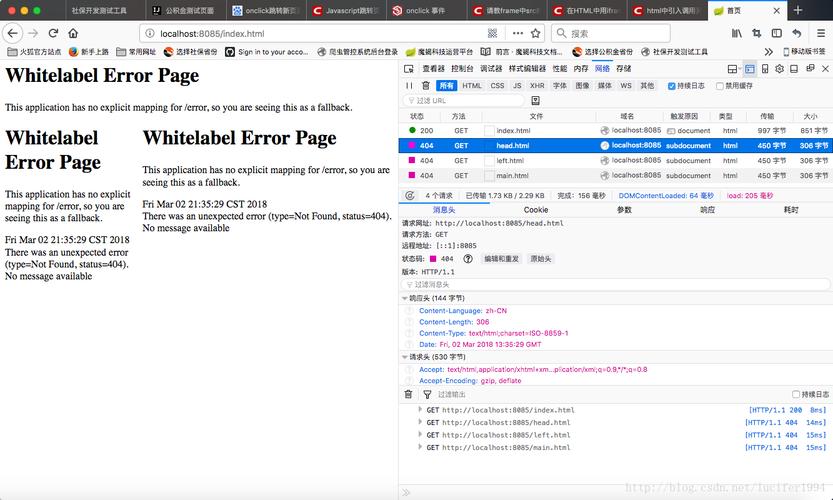Collapse the response headers section
Image resolution: width=833 pixels, height=500 pixels.
405,299
